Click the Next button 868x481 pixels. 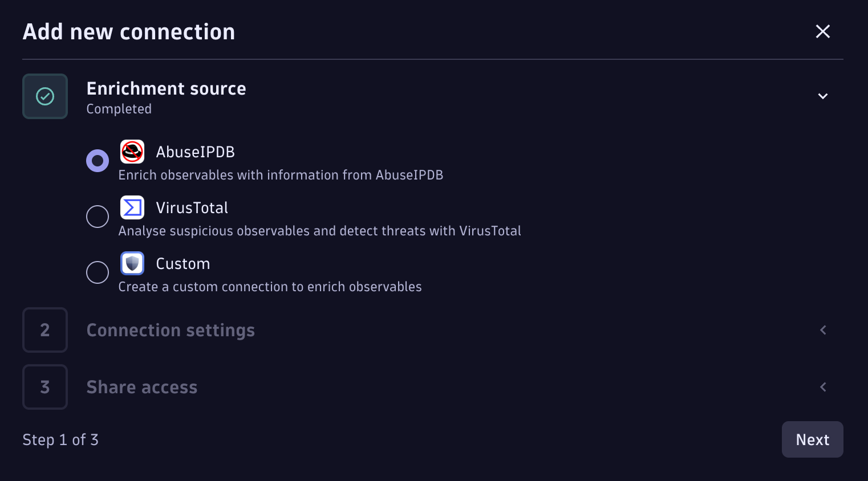point(813,439)
